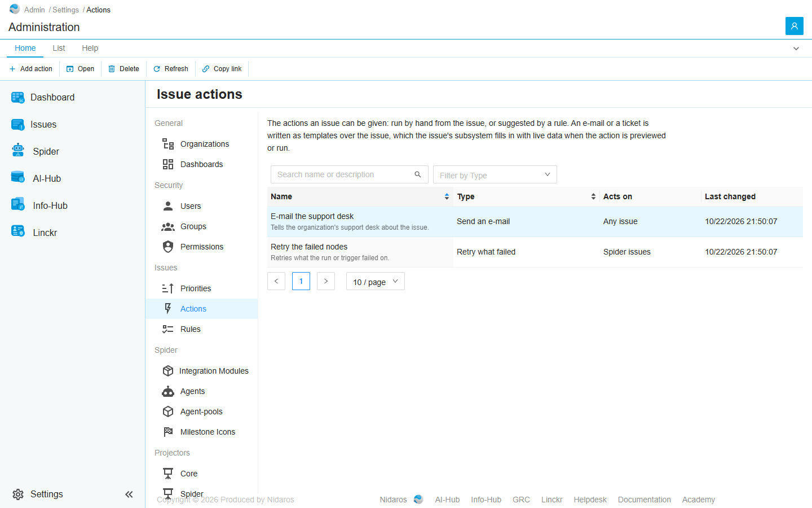Click the Core projector icon
The height and width of the screenshot is (508, 812).
(168, 474)
